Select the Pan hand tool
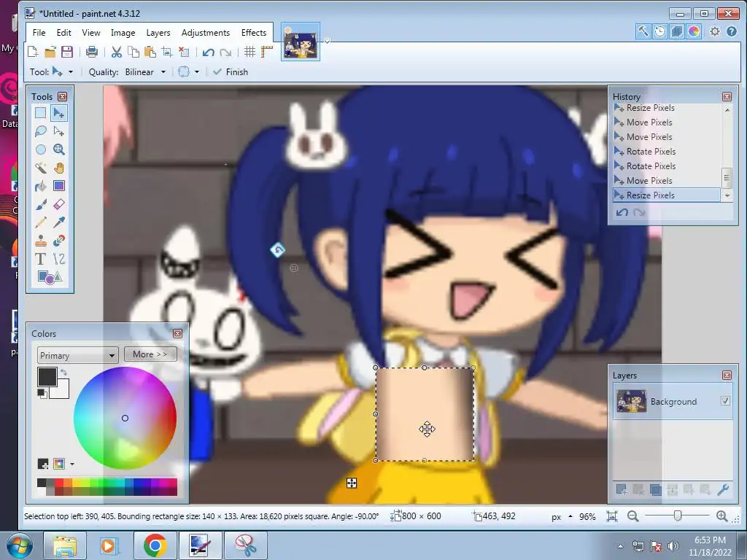This screenshot has height=560, width=747. coord(58,168)
